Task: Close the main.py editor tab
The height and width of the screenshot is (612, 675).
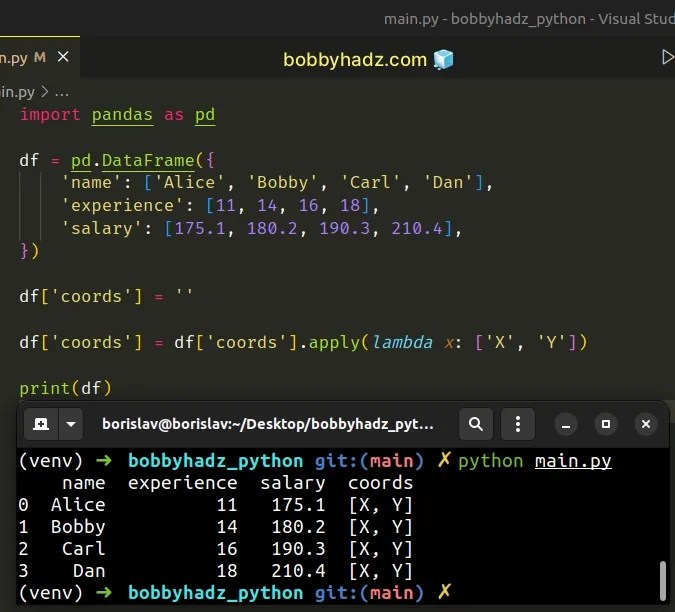Action: [x=63, y=57]
